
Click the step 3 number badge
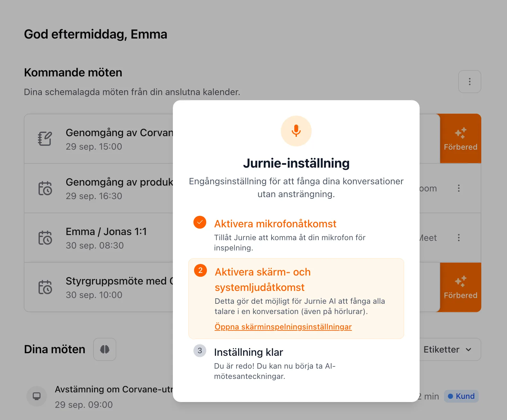(200, 351)
